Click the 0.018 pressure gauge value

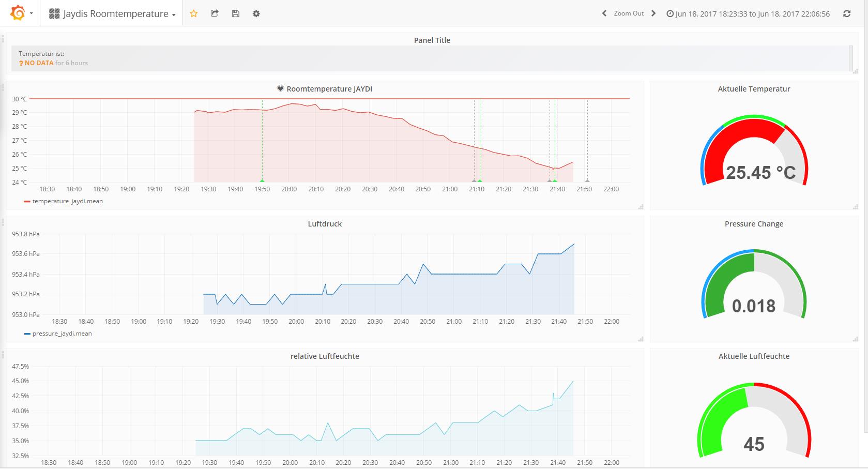tap(754, 306)
